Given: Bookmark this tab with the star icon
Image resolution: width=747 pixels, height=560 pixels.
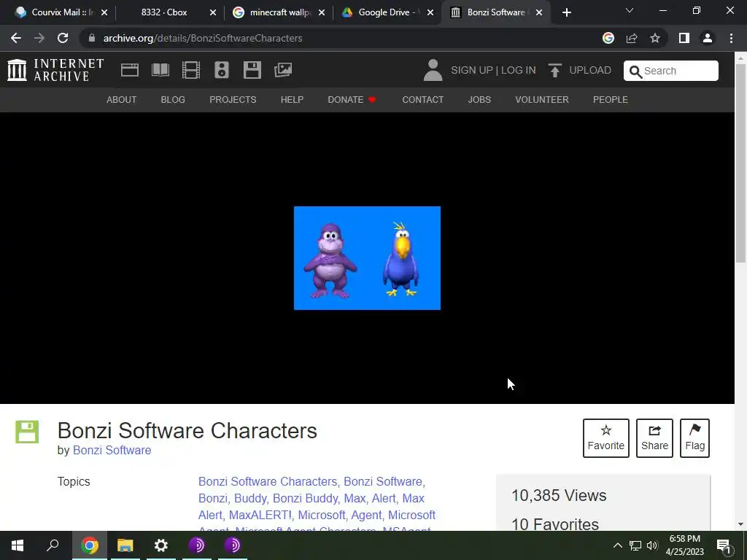Looking at the screenshot, I should [655, 38].
